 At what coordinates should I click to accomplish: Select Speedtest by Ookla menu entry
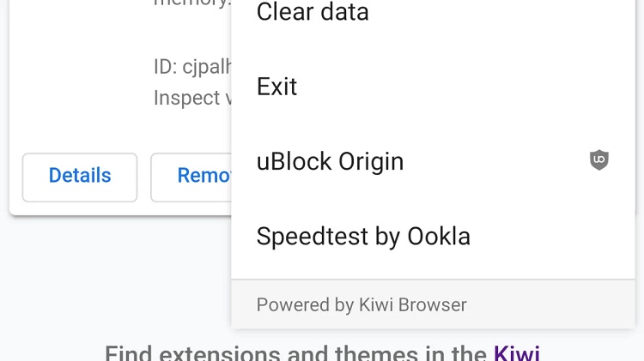[434, 237]
